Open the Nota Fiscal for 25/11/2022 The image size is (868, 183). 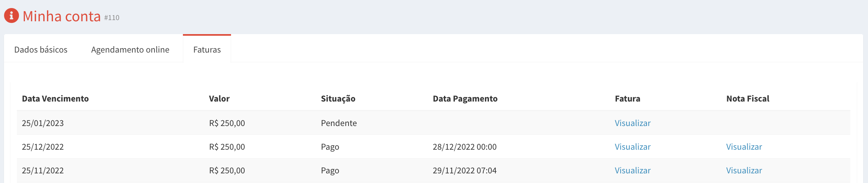[744, 170]
